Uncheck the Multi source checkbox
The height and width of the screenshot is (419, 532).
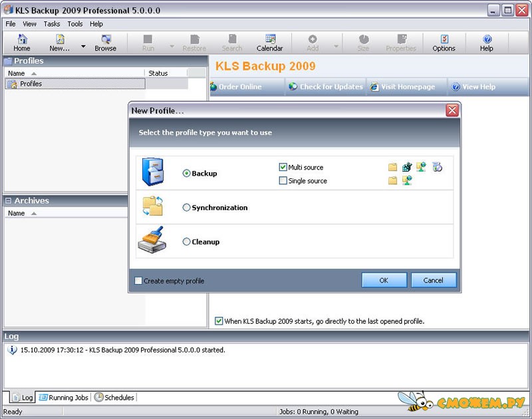(283, 167)
